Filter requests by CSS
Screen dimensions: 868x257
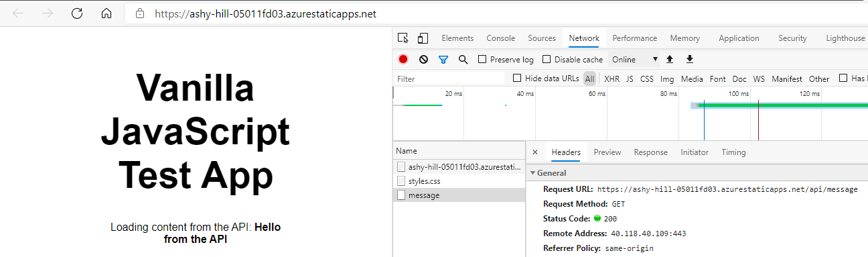(647, 79)
